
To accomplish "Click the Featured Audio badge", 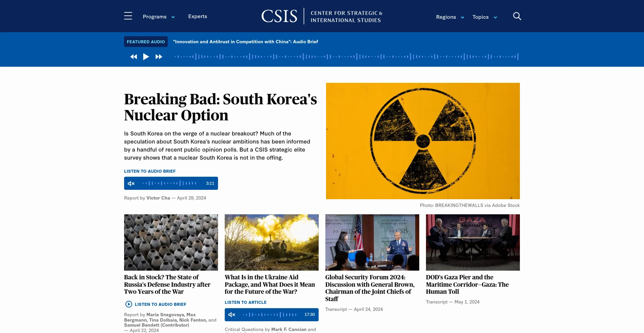I will [146, 42].
